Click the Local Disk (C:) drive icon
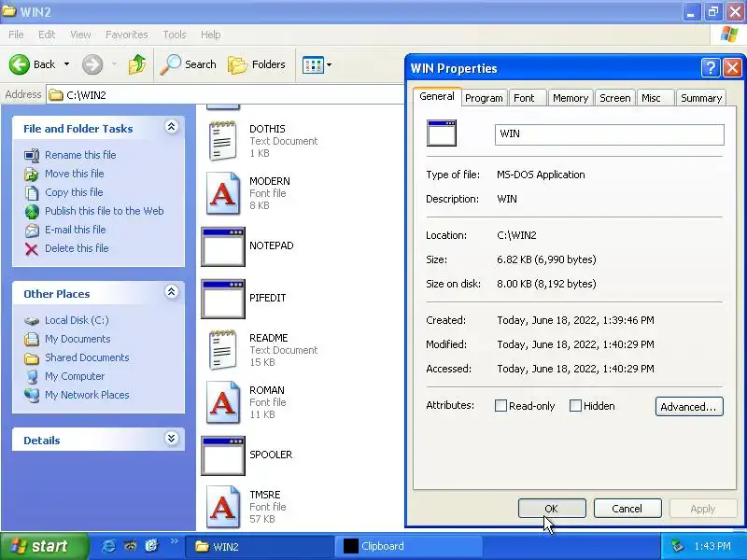Screen dimensions: 747x560 (x=32, y=320)
